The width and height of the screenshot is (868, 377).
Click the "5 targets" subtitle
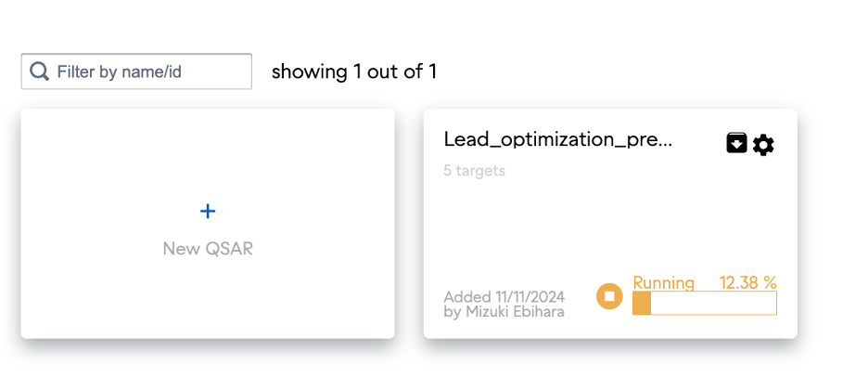[474, 171]
